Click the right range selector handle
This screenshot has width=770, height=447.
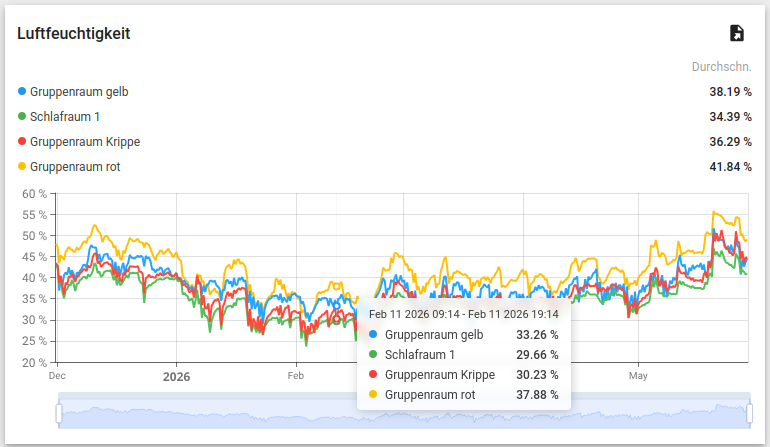(x=749, y=413)
